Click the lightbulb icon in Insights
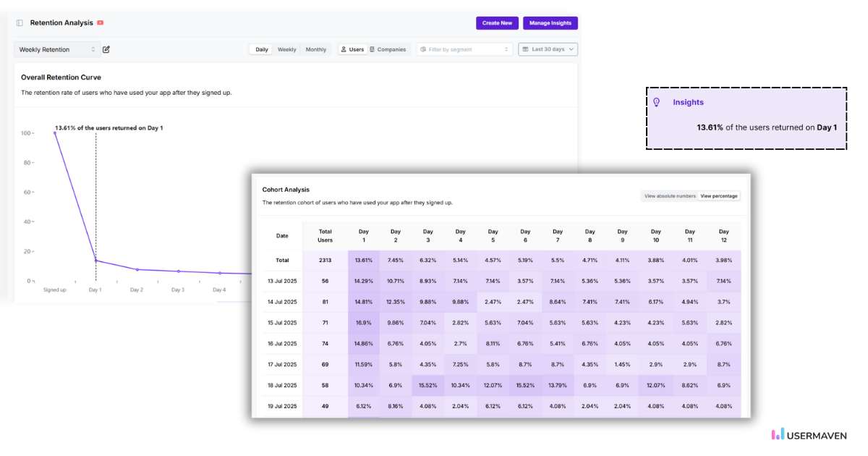The width and height of the screenshot is (868, 456). pos(657,103)
